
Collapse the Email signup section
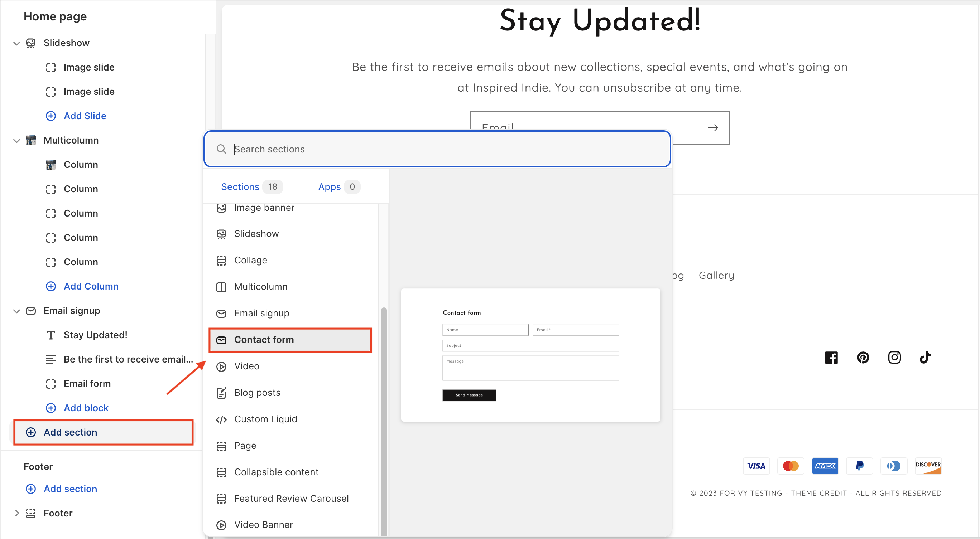pos(16,311)
